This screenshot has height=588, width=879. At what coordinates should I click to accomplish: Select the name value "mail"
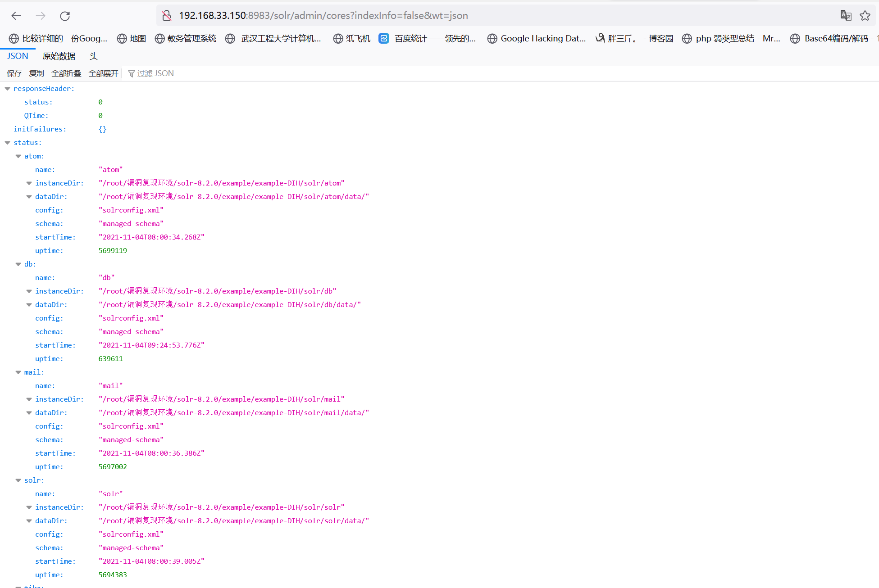(110, 386)
